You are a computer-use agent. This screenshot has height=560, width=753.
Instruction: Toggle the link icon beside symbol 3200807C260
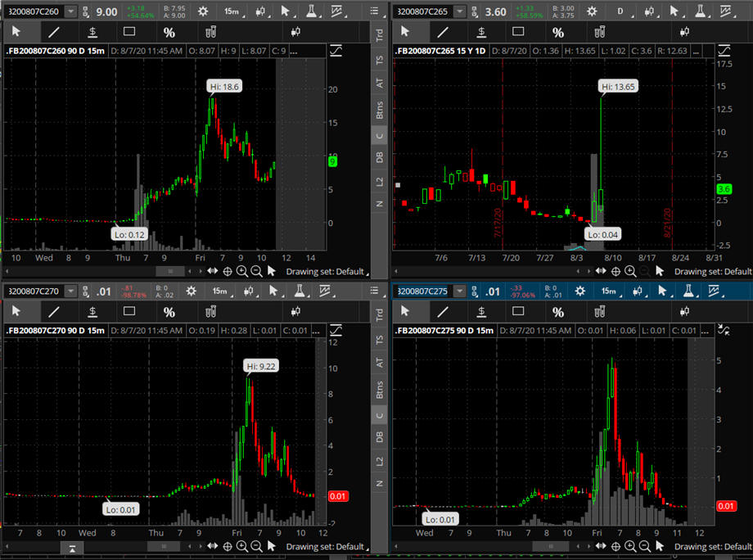(x=86, y=11)
